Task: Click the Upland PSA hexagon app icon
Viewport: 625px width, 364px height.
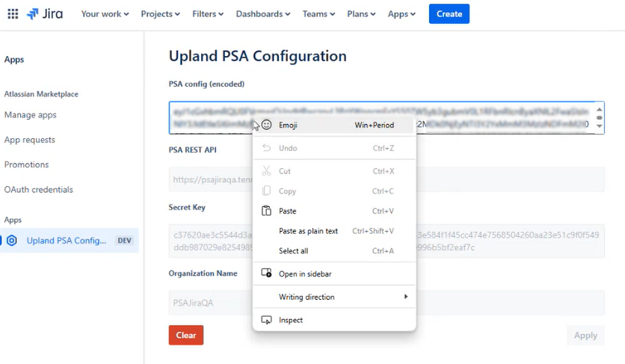Action: (x=12, y=241)
